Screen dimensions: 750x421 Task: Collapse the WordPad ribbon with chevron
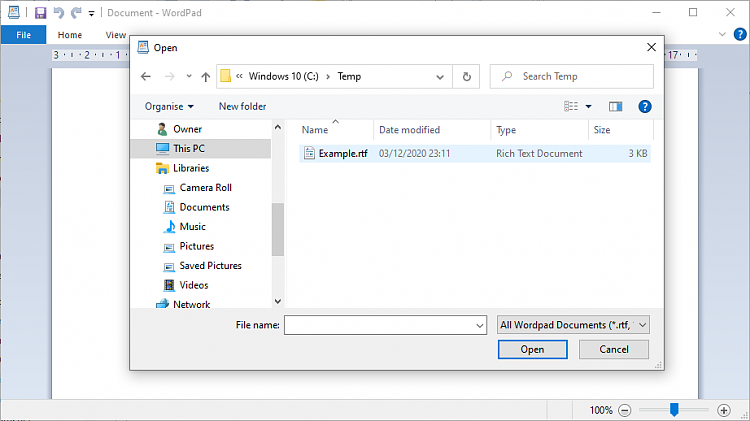coord(722,34)
